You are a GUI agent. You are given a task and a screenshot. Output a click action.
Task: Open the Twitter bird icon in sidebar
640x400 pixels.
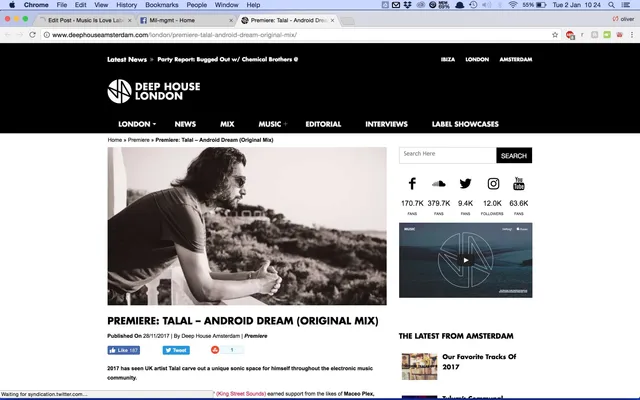pos(465,184)
